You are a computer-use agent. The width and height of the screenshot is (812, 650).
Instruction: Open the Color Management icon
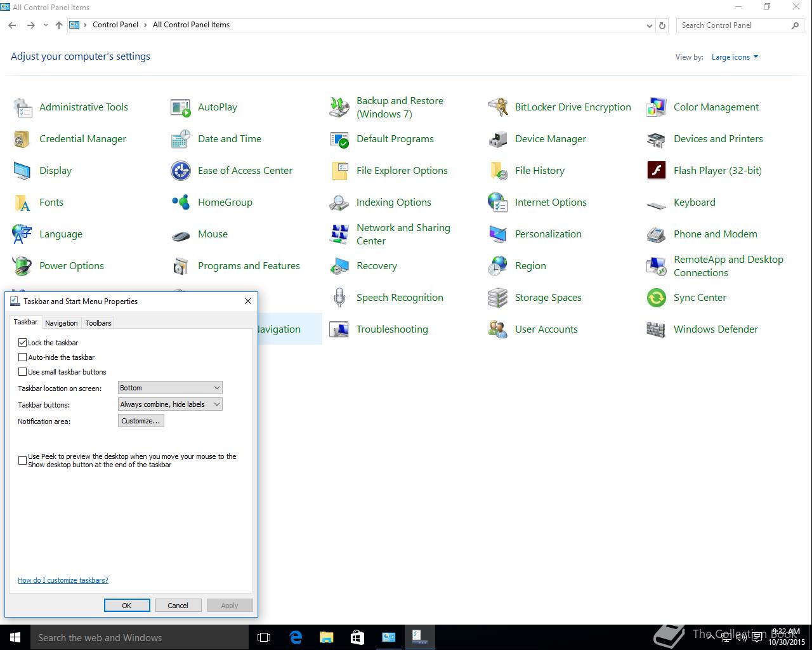657,107
